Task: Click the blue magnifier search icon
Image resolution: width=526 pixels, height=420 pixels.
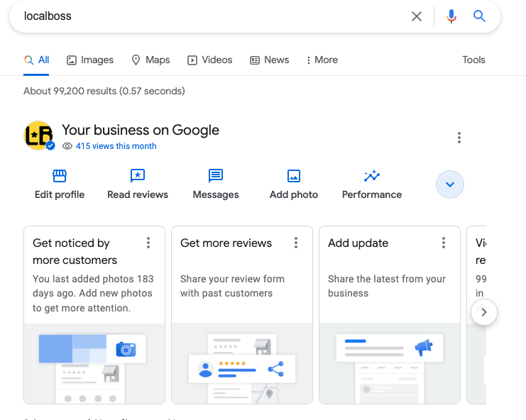Action: [479, 16]
